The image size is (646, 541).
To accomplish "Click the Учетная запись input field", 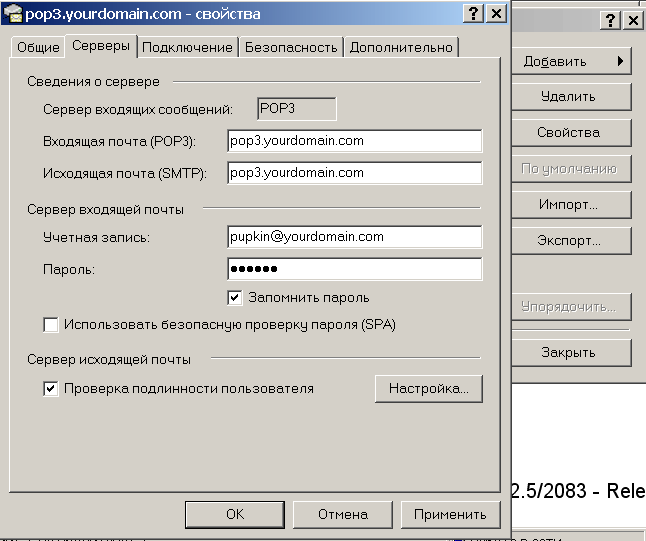I will (354, 237).
